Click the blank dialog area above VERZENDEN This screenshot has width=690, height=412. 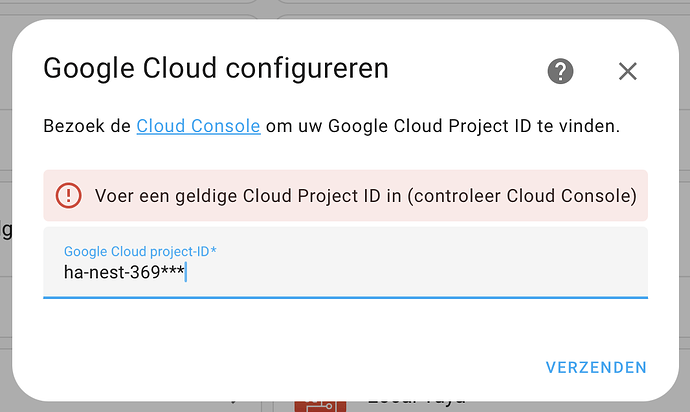point(345,328)
